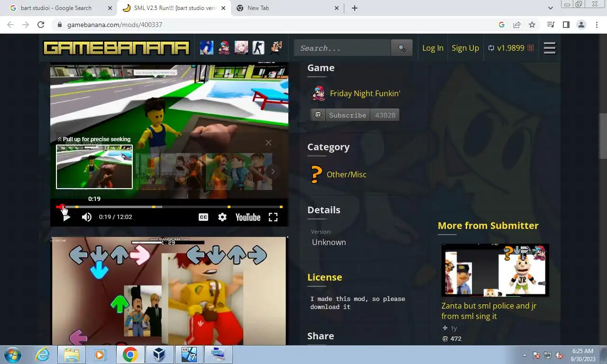Open a new browser tab with plus
Image resolution: width=607 pixels, height=364 pixels.
click(x=355, y=8)
